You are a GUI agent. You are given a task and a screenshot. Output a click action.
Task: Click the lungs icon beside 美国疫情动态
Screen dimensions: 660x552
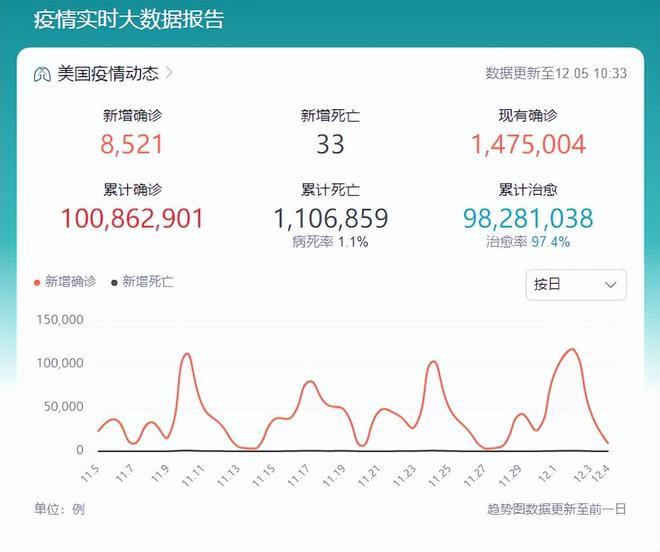click(42, 75)
